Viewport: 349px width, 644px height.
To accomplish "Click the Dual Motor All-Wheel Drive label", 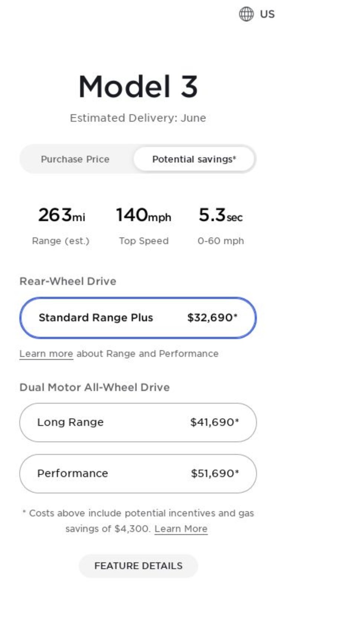I will coord(95,387).
